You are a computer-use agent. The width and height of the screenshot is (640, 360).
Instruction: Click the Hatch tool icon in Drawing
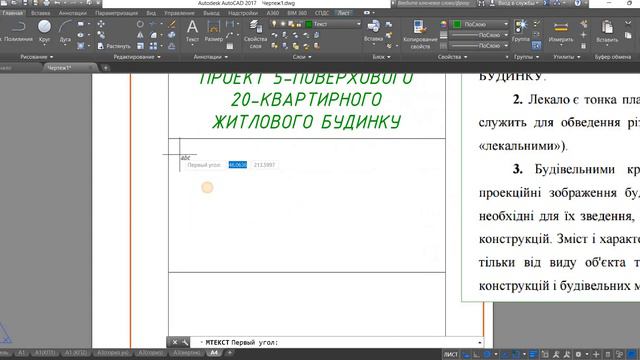coord(81,46)
